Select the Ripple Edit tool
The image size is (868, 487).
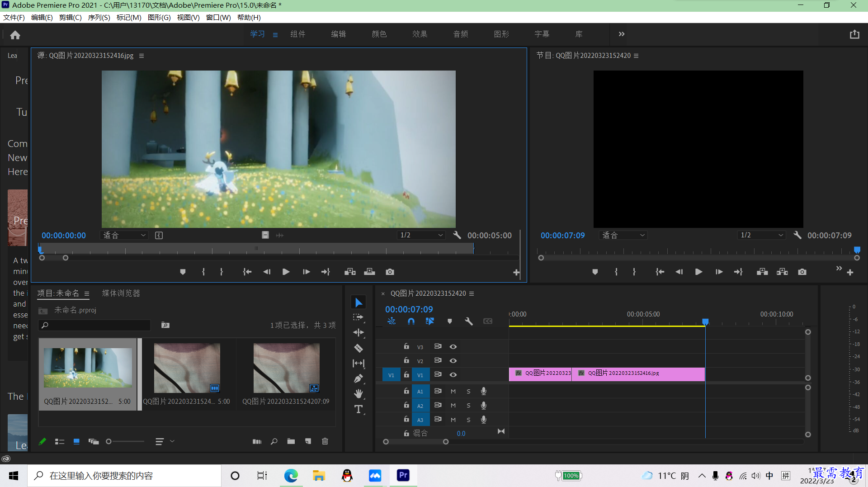(359, 333)
